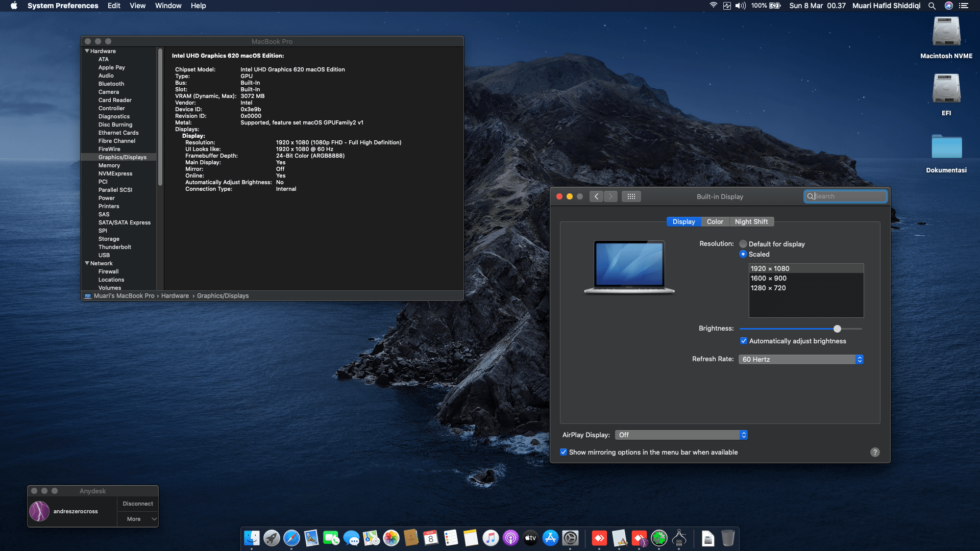Select Graphics/Displays in hardware list
The image size is (980, 551).
click(122, 157)
